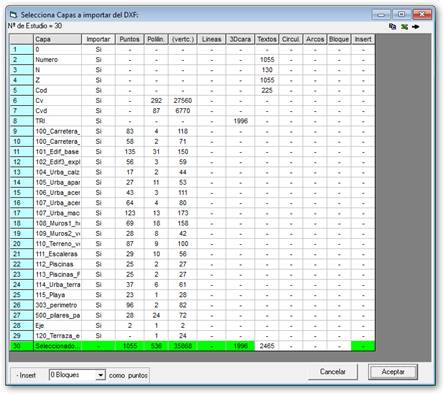Select the 115_Playa layer name cell
444x394 pixels.
coord(58,295)
